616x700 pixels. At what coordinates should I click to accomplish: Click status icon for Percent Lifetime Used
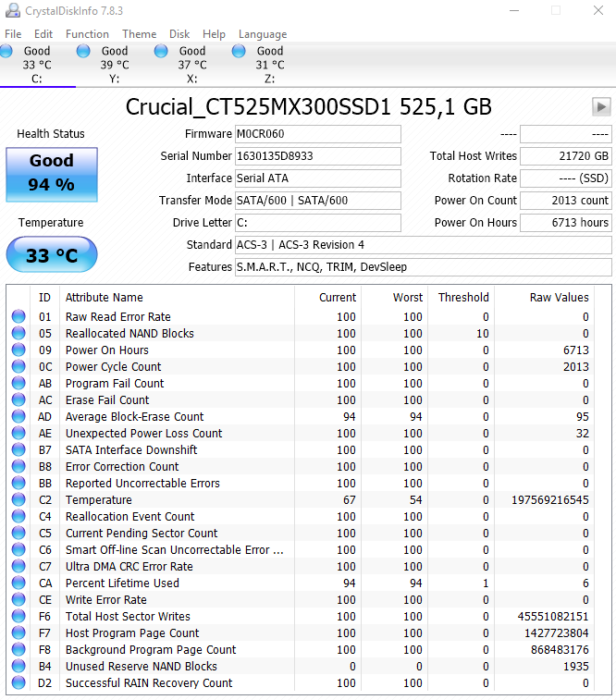pos(18,583)
